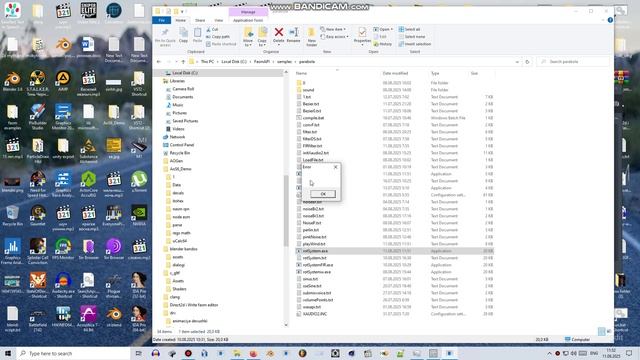The image size is (640, 360).
Task: Click Select all in the ribbon
Action: (x=409, y=29)
